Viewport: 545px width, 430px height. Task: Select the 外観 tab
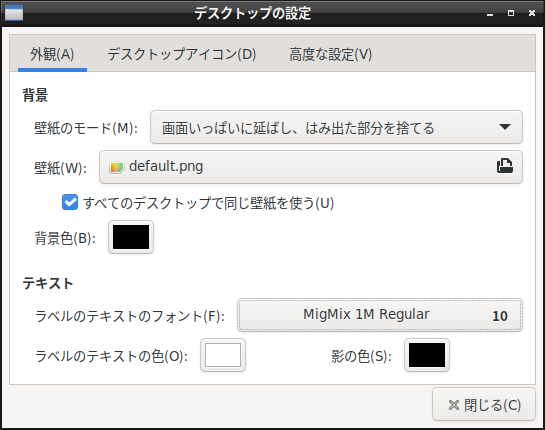[x=52, y=54]
